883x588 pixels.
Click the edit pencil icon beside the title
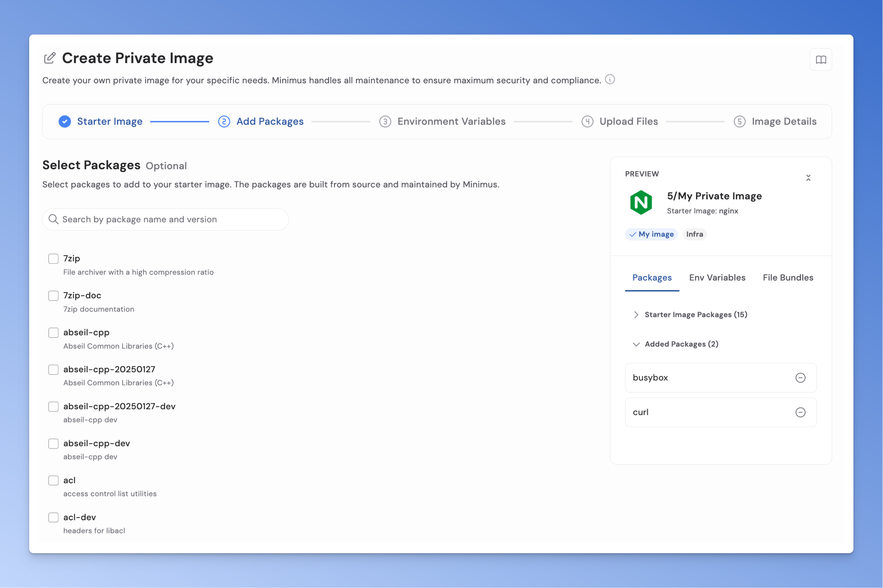pyautogui.click(x=50, y=58)
